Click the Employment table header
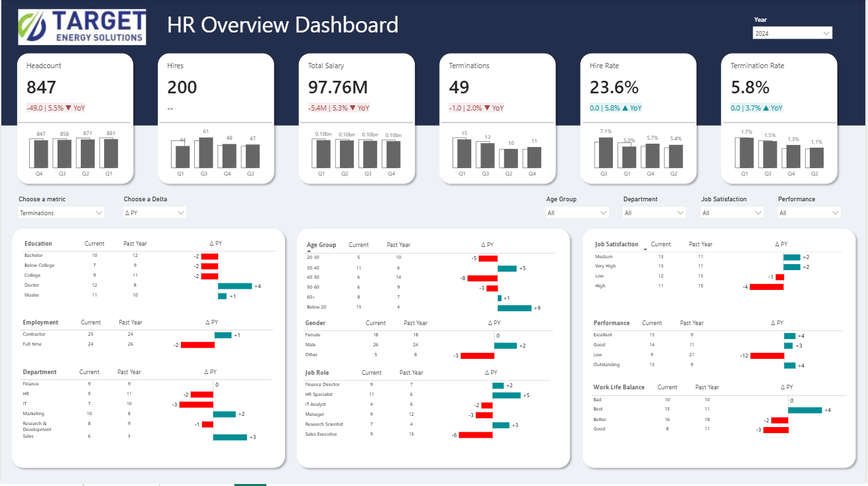868x486 pixels. (x=40, y=322)
